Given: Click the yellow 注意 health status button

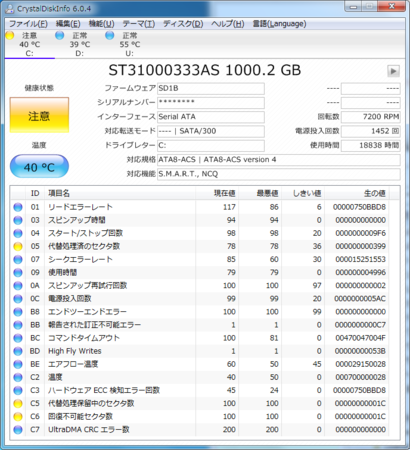Looking at the screenshot, I should [39, 115].
